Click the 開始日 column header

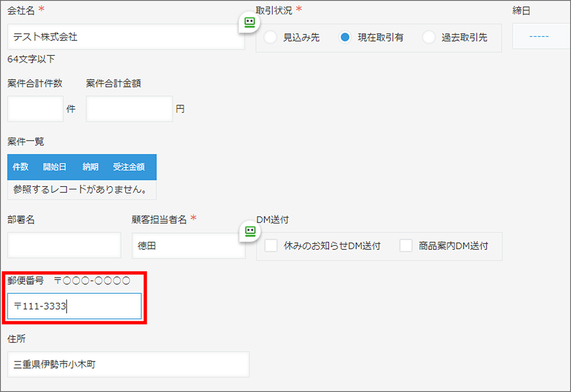55,167
